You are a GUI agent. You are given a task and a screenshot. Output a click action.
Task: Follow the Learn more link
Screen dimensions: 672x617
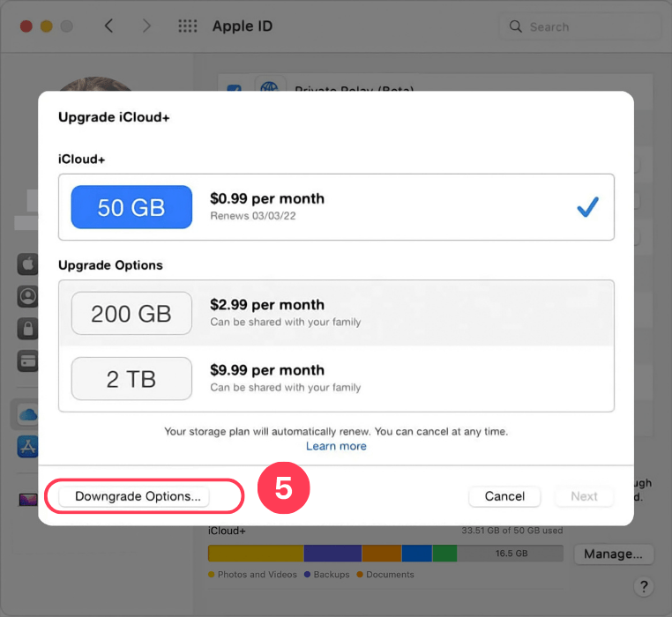[336, 446]
